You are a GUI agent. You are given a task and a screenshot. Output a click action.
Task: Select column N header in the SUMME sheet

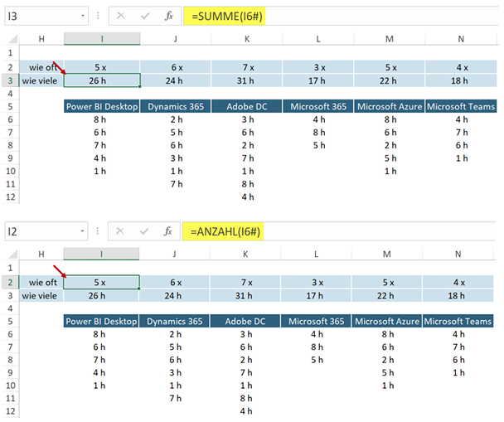point(461,39)
